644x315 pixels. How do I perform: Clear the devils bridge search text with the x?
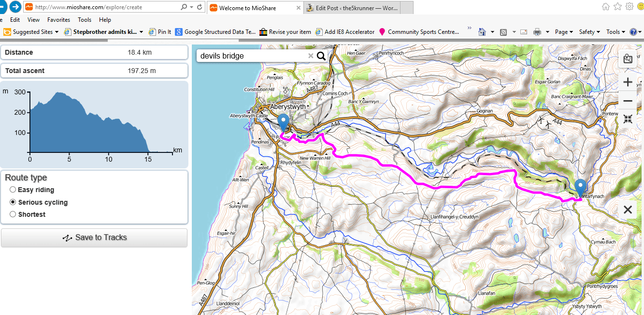(311, 56)
